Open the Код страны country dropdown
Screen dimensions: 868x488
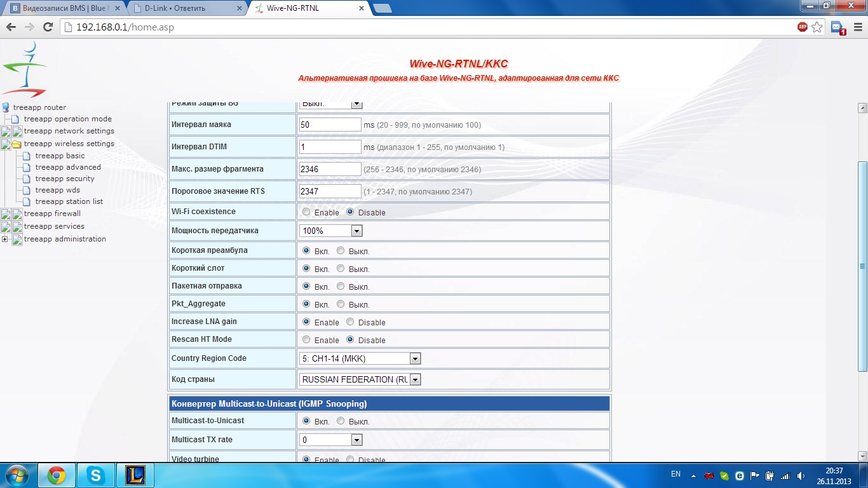(x=360, y=379)
